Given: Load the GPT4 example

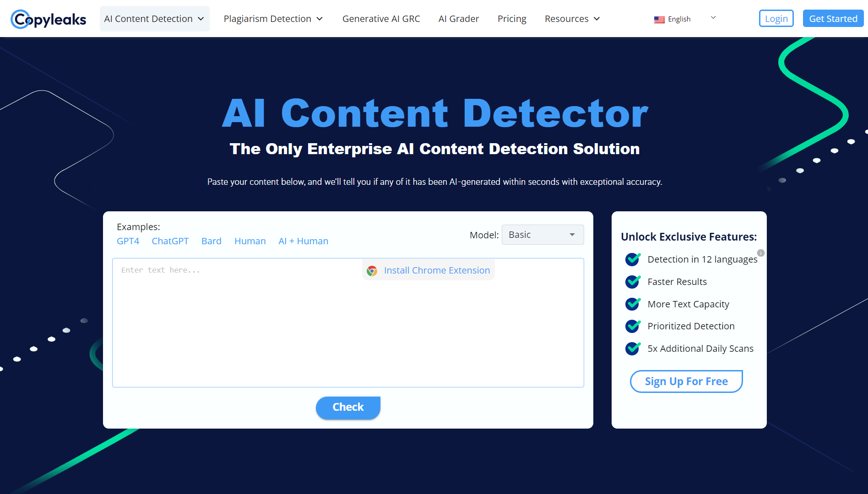Looking at the screenshot, I should pyautogui.click(x=128, y=241).
